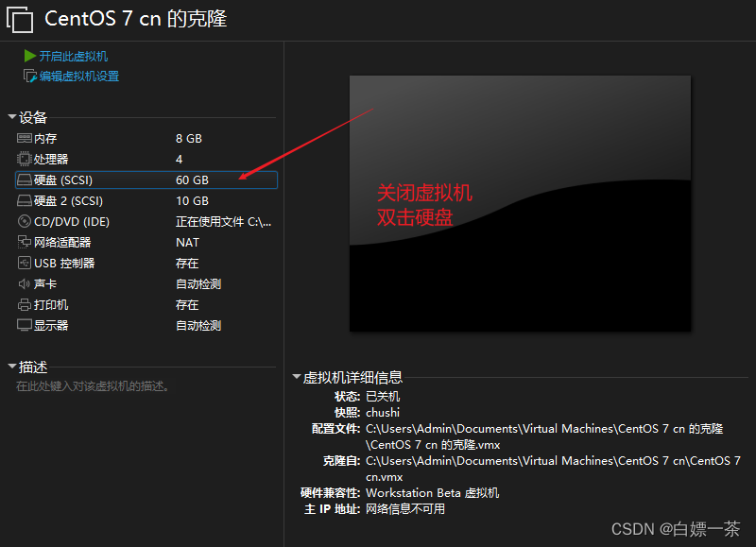Viewport: 756px width, 547px height.
Task: Click the NAT network value
Action: [x=187, y=242]
